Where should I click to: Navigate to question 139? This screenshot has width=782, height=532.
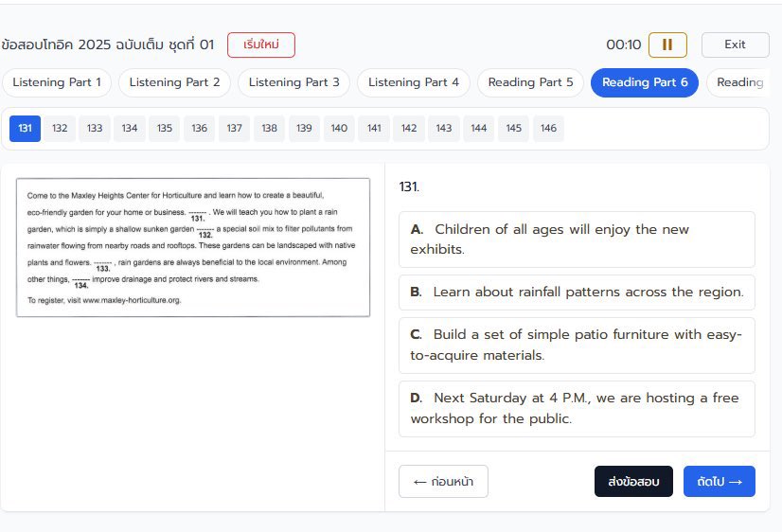[304, 128]
